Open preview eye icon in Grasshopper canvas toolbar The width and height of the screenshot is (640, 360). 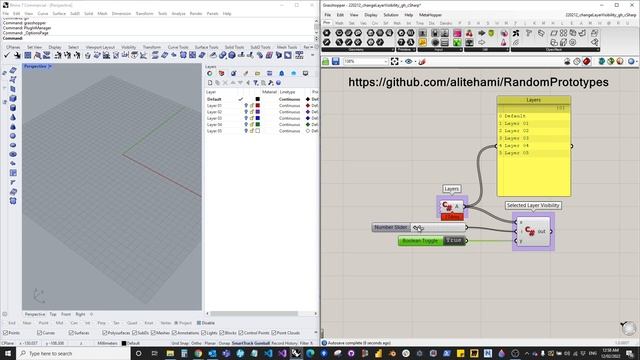(408, 62)
